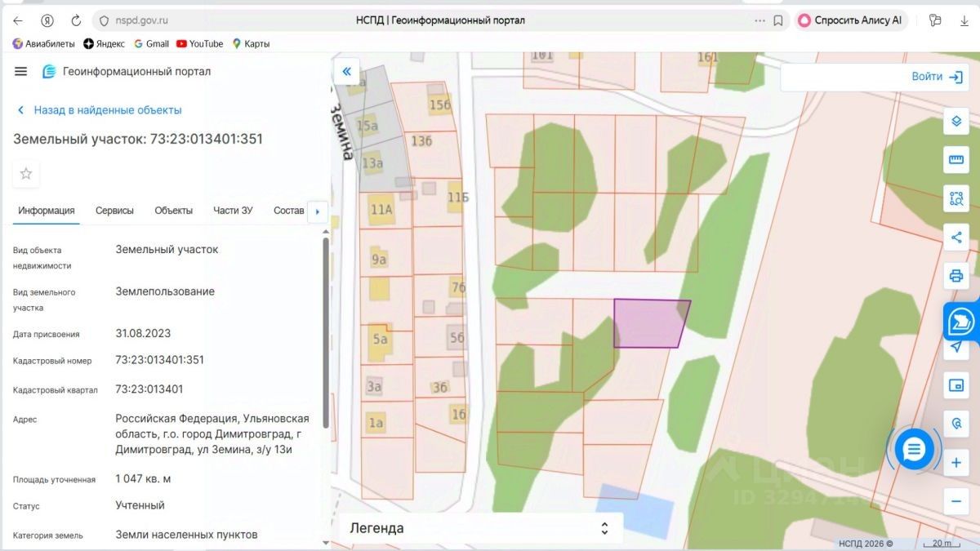980x551 pixels.
Task: Zoom out with the minus button
Action: point(956,500)
